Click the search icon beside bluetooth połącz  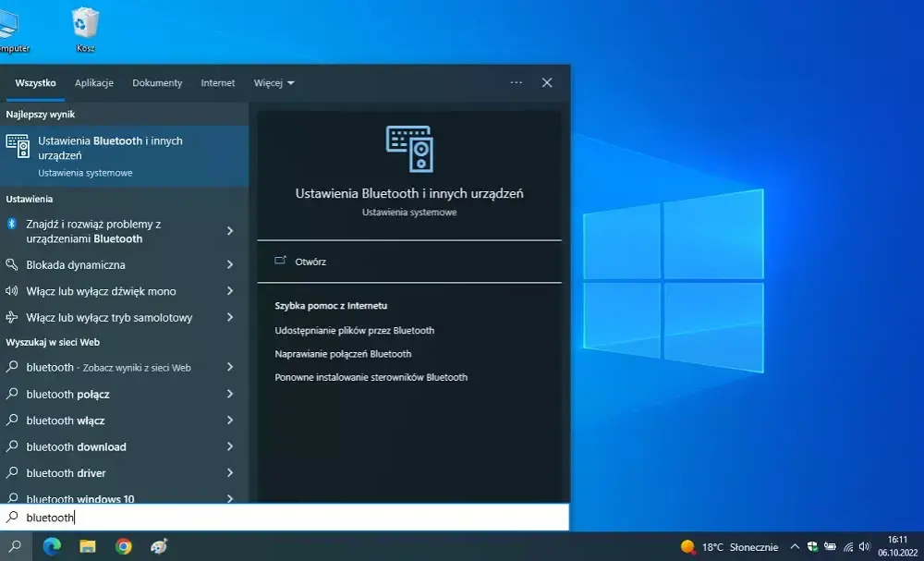12,394
